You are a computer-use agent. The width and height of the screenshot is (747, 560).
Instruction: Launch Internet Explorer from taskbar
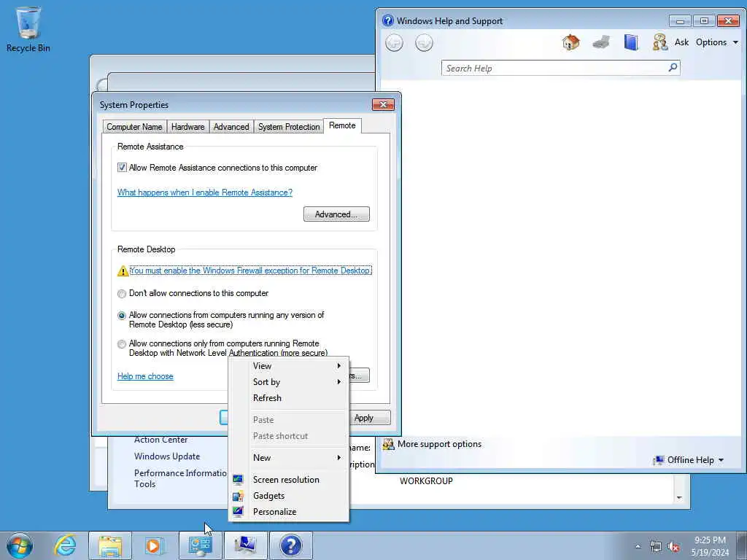(65, 545)
